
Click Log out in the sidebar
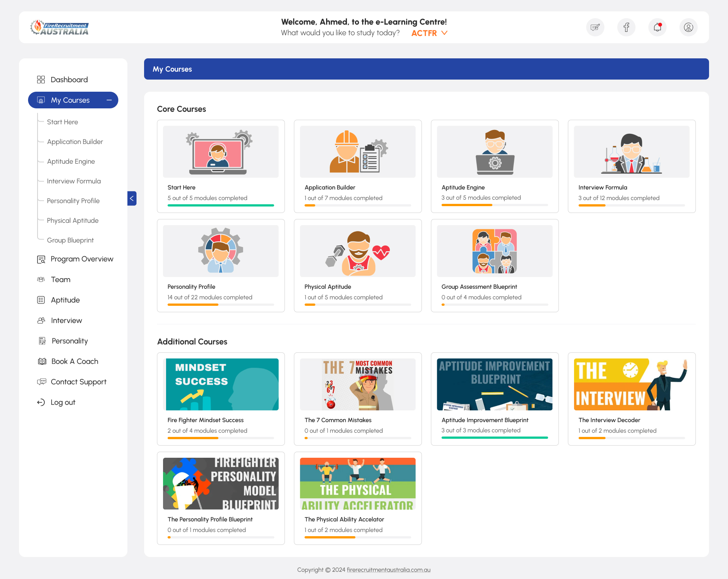point(63,402)
